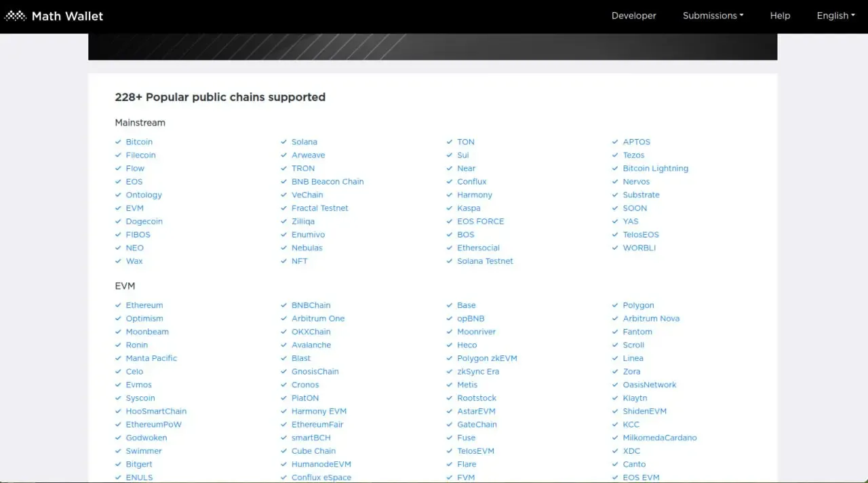The width and height of the screenshot is (868, 483).
Task: Select the Solana chain link
Action: (x=304, y=142)
